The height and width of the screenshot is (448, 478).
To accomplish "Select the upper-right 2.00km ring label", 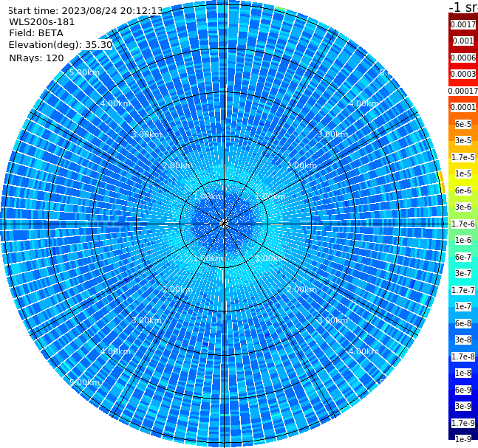I will click(x=302, y=165).
